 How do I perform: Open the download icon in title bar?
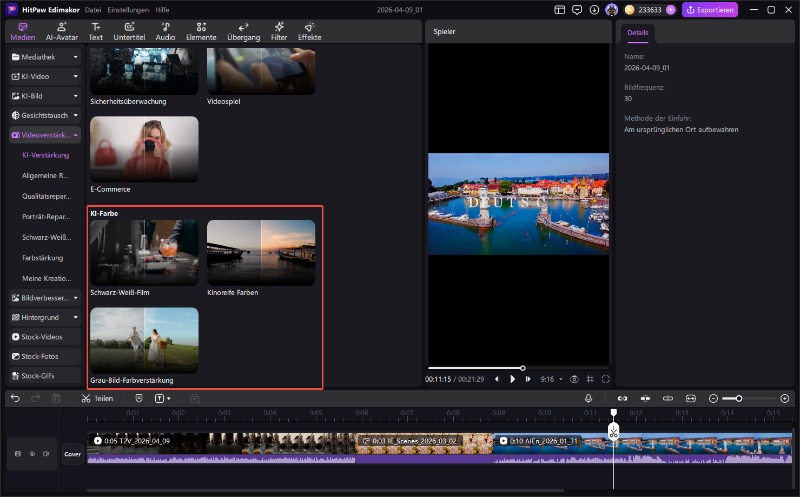click(595, 9)
